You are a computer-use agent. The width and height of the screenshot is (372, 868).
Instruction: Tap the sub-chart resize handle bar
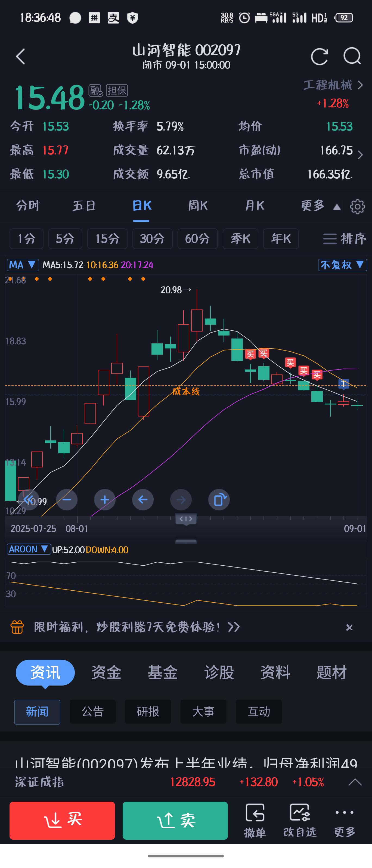[186, 541]
